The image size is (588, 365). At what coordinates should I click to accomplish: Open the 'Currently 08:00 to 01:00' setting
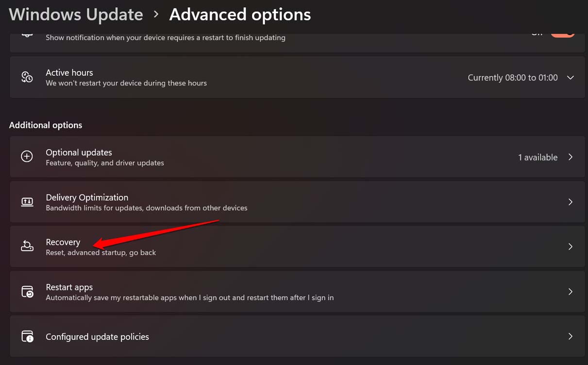click(512, 78)
